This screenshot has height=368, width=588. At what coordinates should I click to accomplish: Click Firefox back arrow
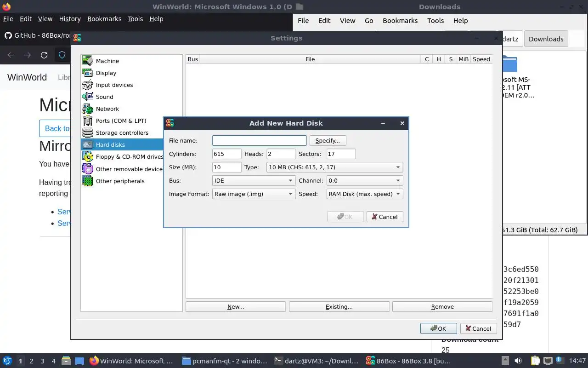11,55
